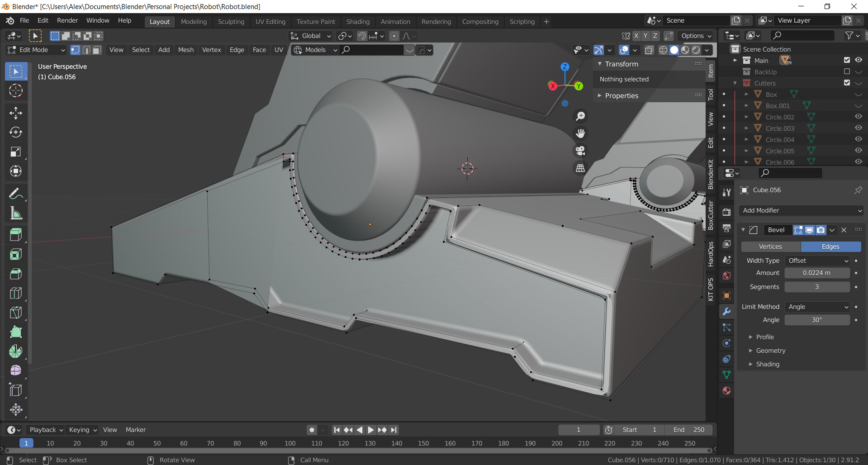The width and height of the screenshot is (868, 465).
Task: Activate the Scale tool
Action: 16,152
